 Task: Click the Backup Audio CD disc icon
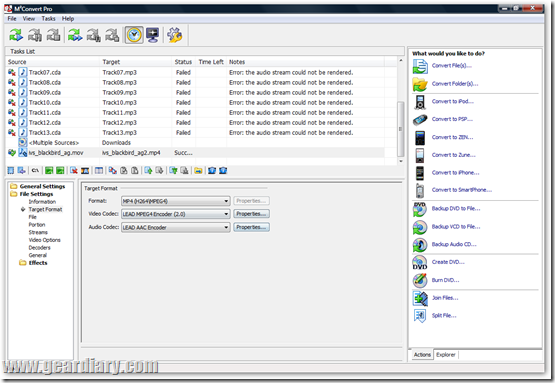coord(420,245)
